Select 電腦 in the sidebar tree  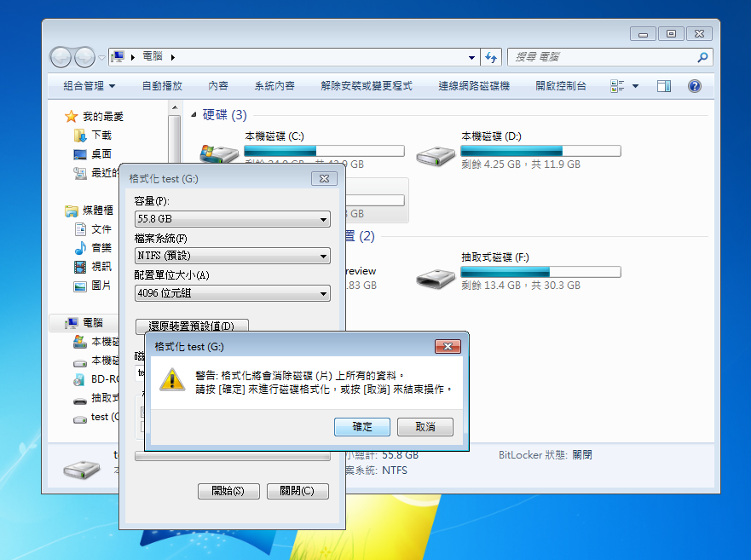pos(93,323)
